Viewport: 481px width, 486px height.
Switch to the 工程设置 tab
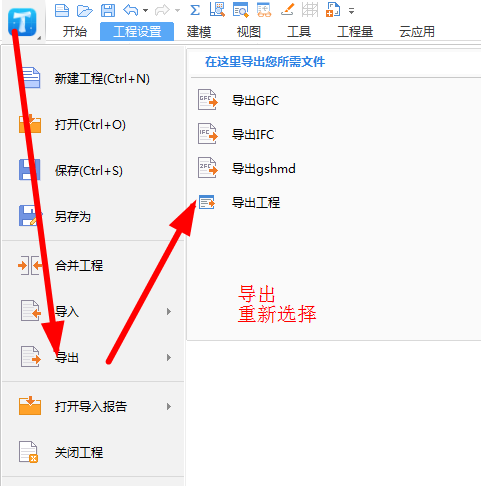click(x=137, y=32)
